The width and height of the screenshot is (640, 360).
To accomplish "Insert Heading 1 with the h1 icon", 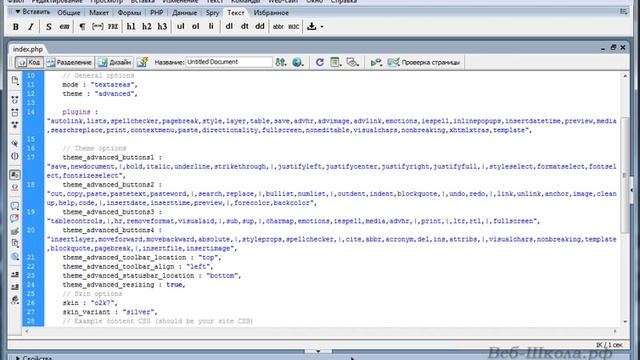I will [131, 27].
